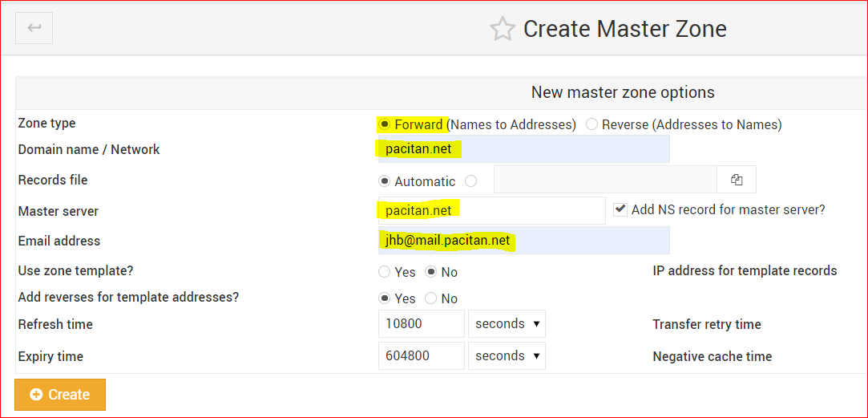
Task: Click the Expiry time value field
Action: [421, 356]
